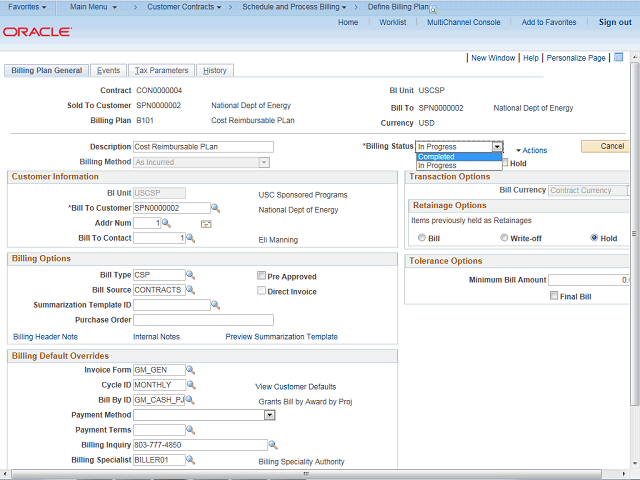Click the Purchase Order input field
640x480 pixels.
coord(203,320)
